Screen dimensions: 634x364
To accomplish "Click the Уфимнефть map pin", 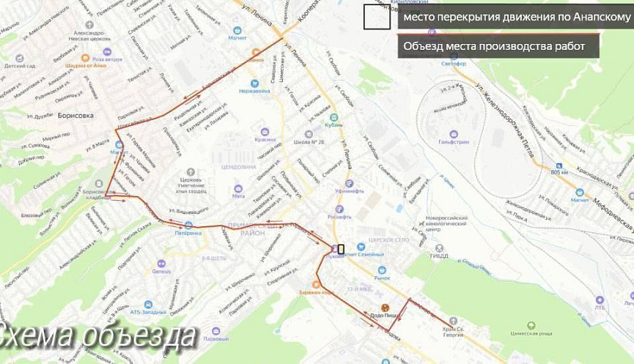I will pos(350,183).
